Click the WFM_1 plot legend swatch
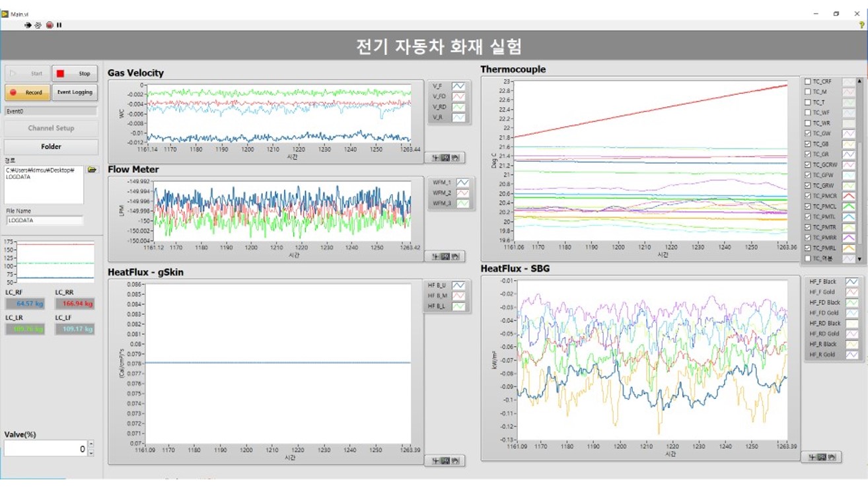 (x=463, y=182)
